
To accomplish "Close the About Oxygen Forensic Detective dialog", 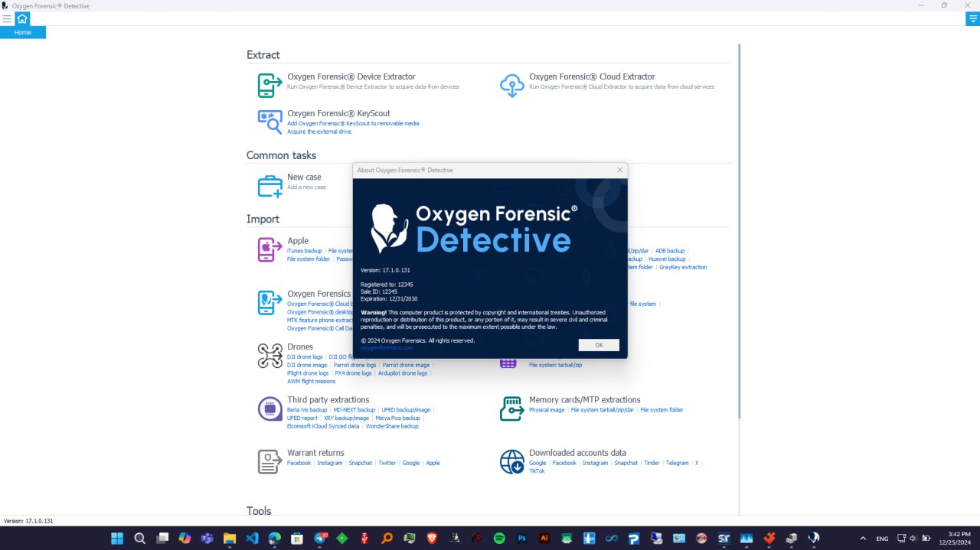I will click(x=619, y=170).
